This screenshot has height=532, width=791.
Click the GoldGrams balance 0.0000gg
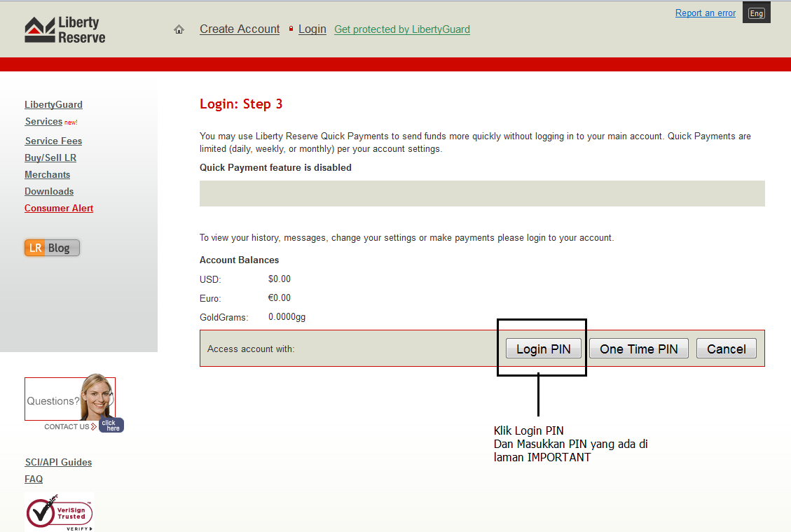pyautogui.click(x=287, y=317)
